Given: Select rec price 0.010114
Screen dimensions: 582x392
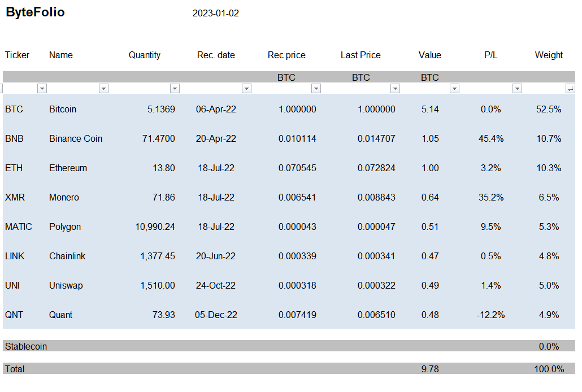Looking at the screenshot, I should [297, 138].
